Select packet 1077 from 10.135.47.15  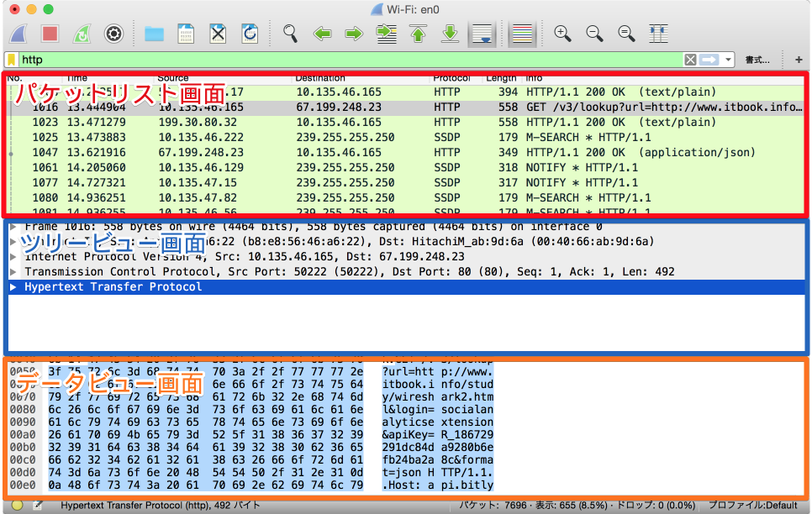coord(406,182)
